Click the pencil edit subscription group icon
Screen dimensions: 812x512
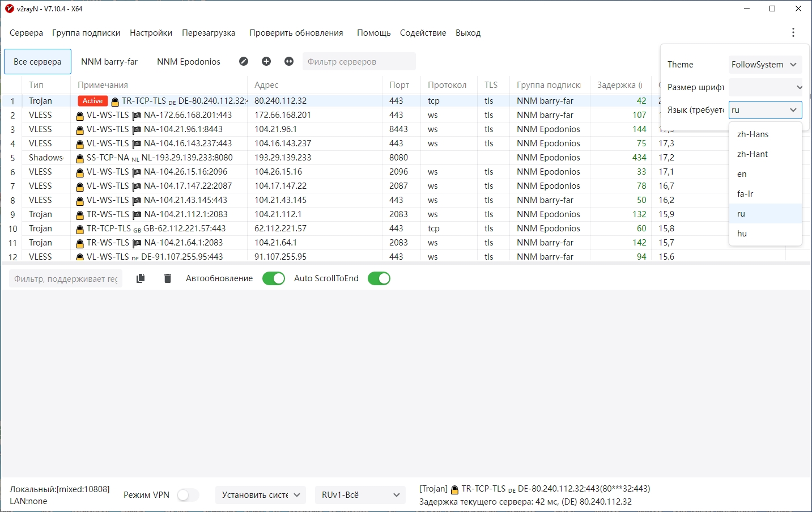pos(244,61)
